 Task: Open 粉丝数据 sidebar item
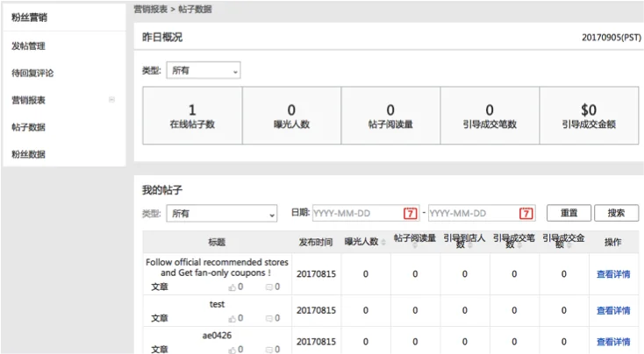pos(28,154)
